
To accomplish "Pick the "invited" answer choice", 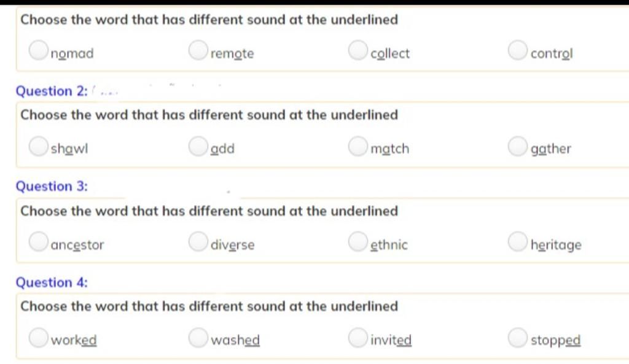I will (x=358, y=338).
